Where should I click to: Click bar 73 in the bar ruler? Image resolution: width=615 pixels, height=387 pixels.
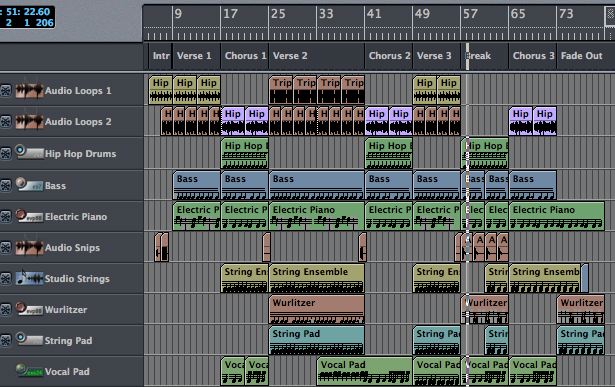tap(566, 14)
